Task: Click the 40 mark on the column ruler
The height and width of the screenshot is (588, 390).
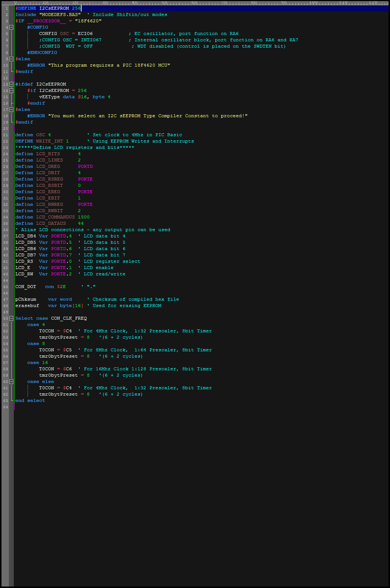Action: pos(134,3)
